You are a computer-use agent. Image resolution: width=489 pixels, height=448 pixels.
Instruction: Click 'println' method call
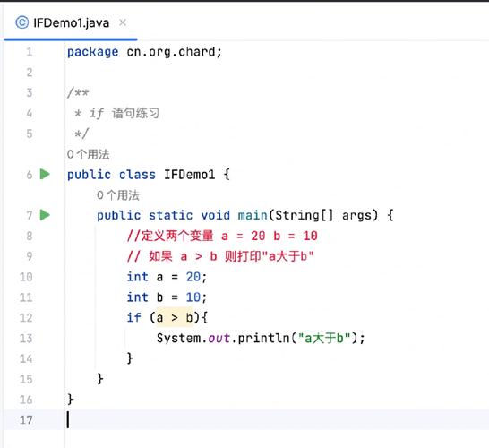pyautogui.click(x=263, y=338)
